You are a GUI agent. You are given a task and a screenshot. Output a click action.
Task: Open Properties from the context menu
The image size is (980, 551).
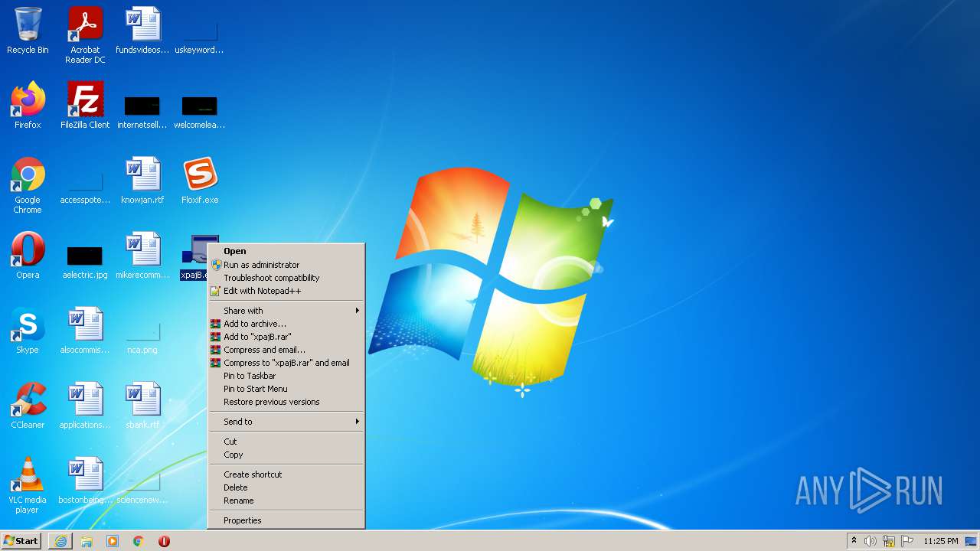[x=286, y=520]
